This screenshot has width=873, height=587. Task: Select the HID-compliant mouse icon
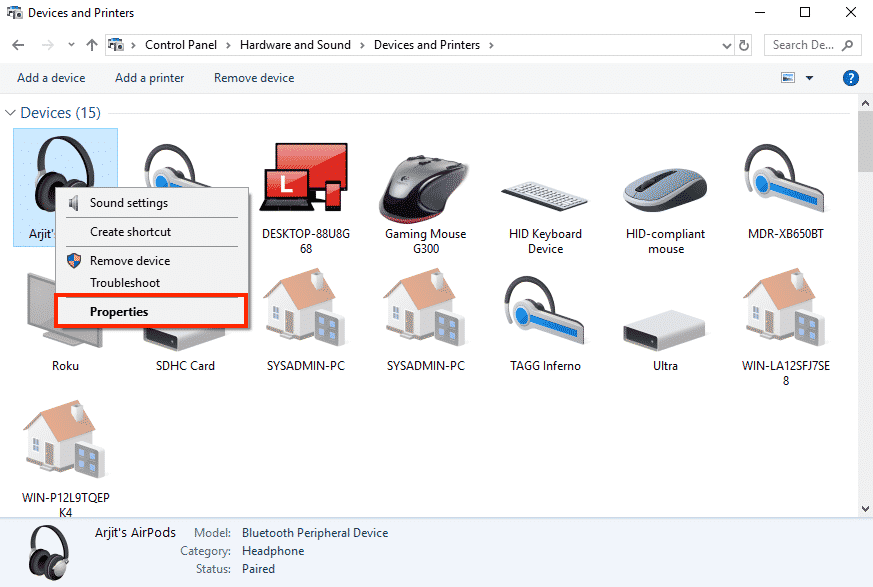[x=665, y=186]
